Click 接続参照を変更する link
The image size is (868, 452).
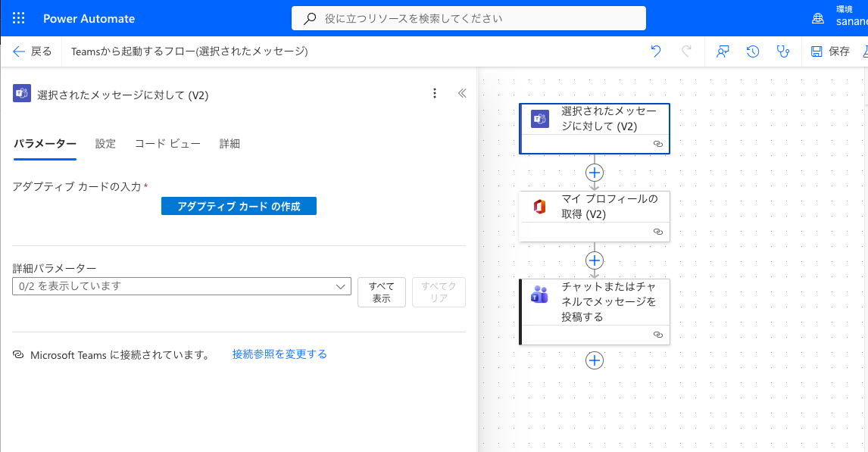279,354
